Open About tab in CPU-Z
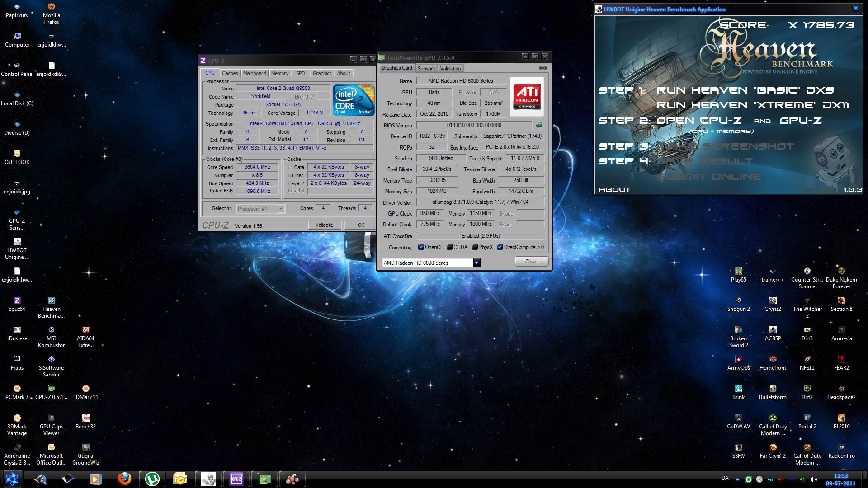This screenshot has height=488, width=868. coord(344,73)
